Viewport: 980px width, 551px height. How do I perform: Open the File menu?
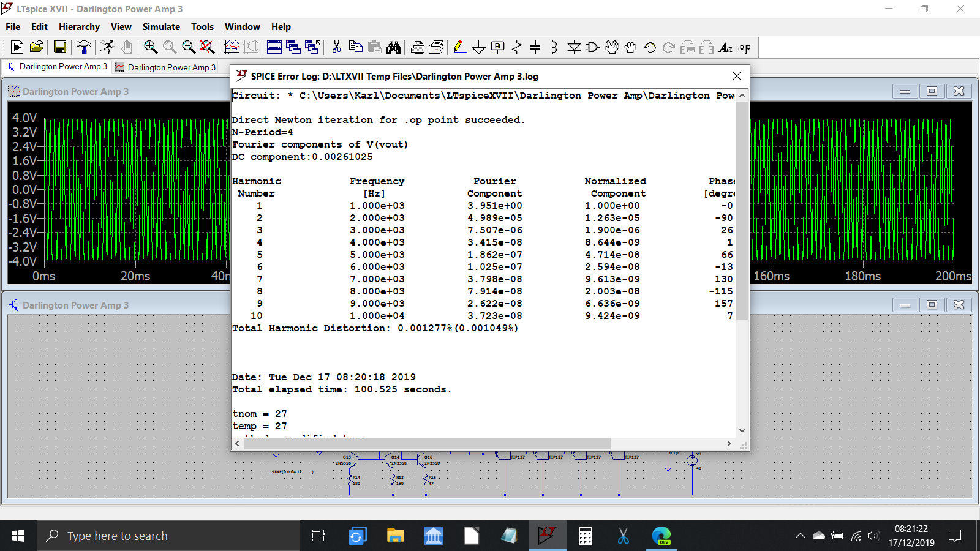[x=13, y=27]
